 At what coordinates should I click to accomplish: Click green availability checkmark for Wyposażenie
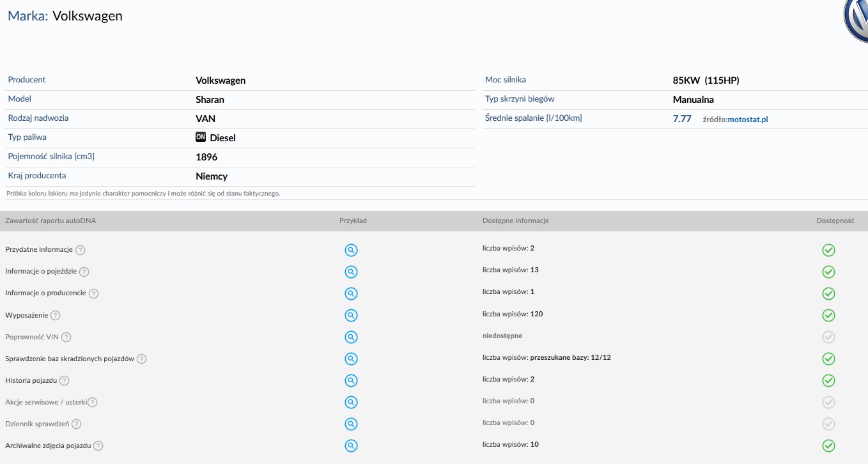pos(828,315)
